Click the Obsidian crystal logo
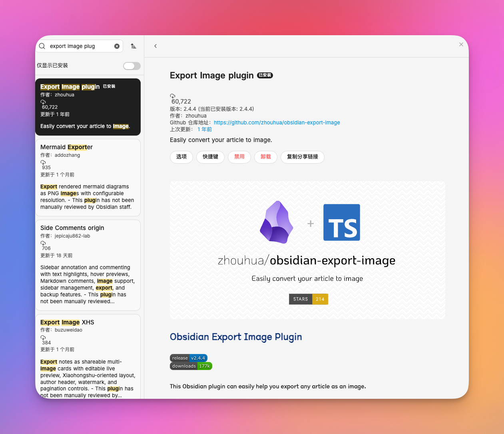This screenshot has height=434, width=504. click(x=277, y=222)
